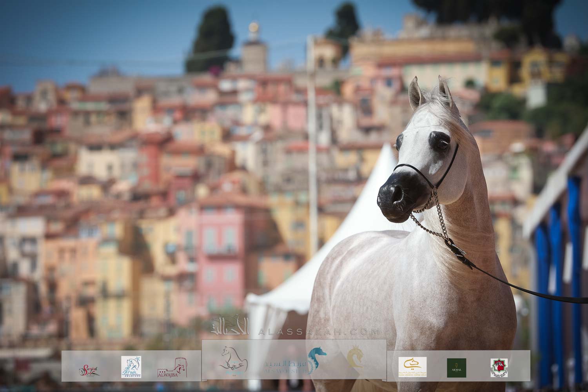Click the horse's dark eye
Screen dimensions: 588x392
click(x=441, y=143)
